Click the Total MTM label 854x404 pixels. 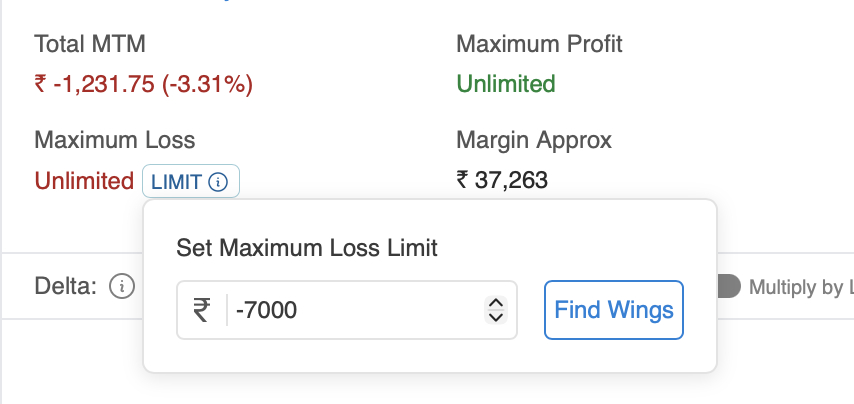coord(90,44)
